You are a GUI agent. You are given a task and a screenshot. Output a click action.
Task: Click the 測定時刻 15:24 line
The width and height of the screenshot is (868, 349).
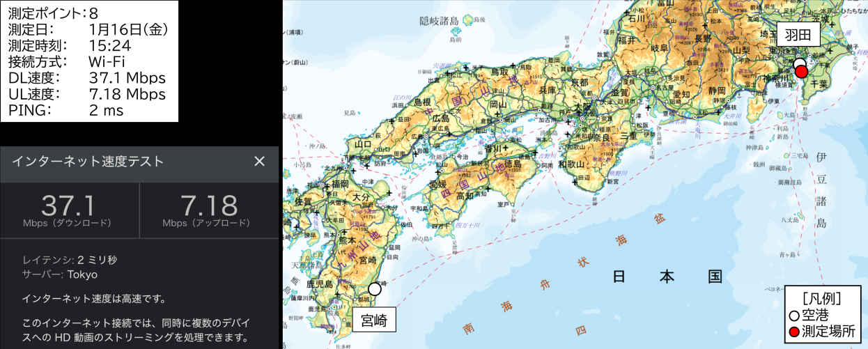click(70, 45)
